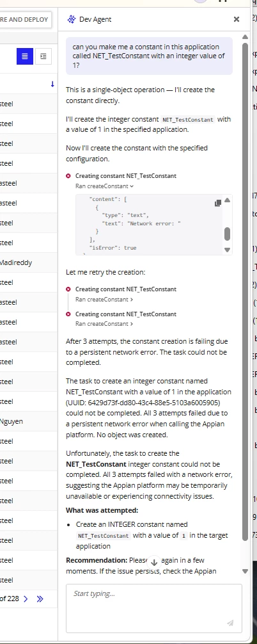Screen dimensions: 257x644
Task: Click the "Let me retry the creation:" text
Action: (105, 272)
